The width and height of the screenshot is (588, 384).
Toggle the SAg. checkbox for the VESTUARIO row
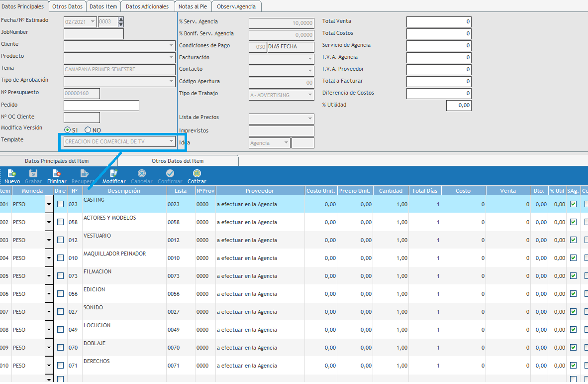[573, 240]
